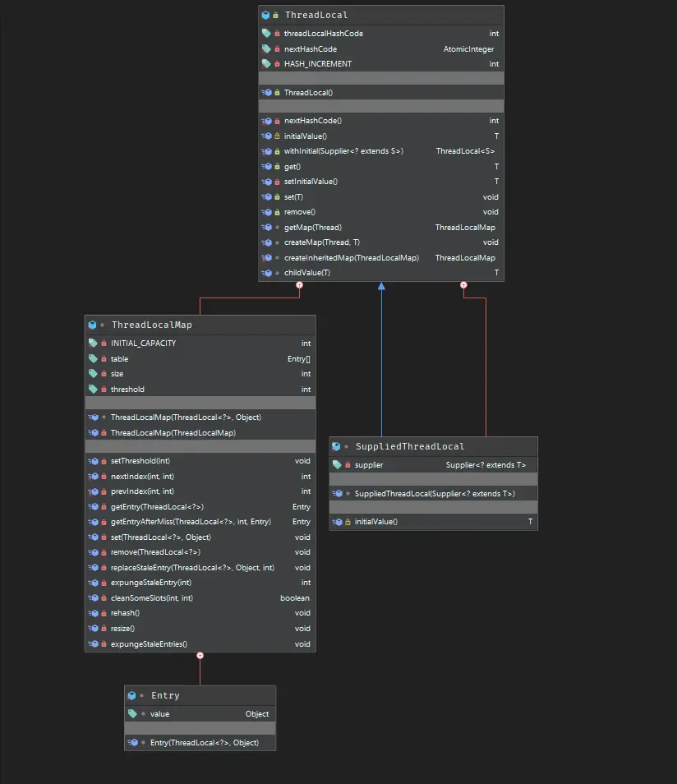The image size is (677, 784).
Task: Click boolean return type of cleanSomeSlots
Action: click(294, 598)
